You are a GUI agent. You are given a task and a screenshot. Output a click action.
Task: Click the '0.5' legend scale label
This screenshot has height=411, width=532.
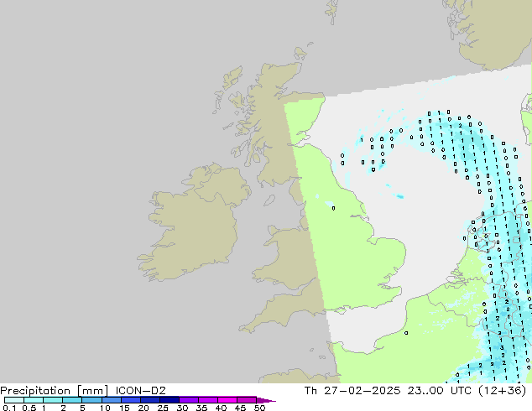point(29,408)
